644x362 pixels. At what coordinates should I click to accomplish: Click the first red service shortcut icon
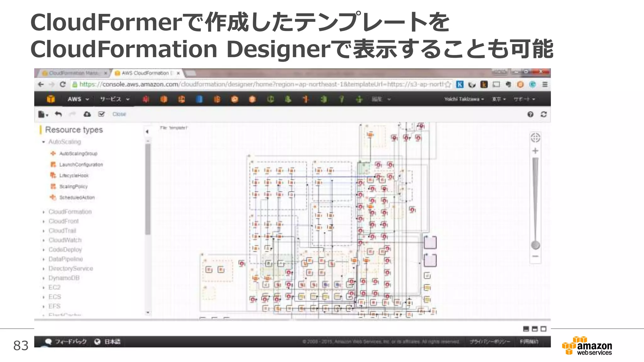(x=146, y=99)
